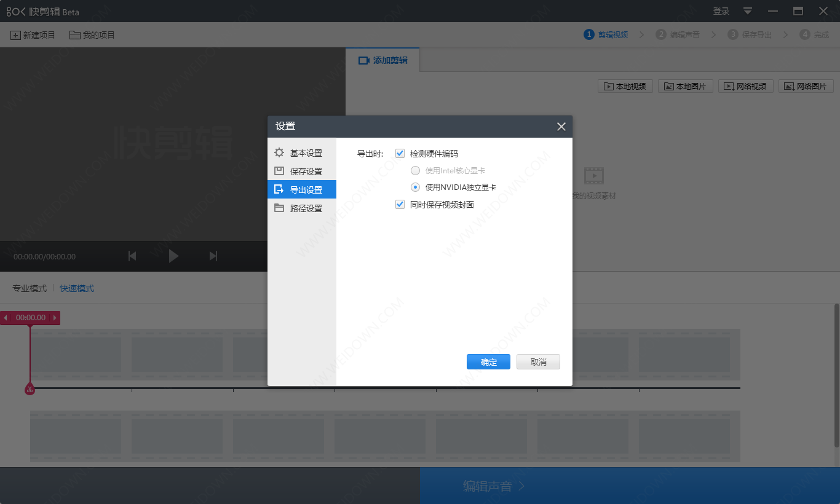Image resolution: width=840 pixels, height=504 pixels.
Task: Add 网络视频 from toolbar
Action: [x=746, y=87]
